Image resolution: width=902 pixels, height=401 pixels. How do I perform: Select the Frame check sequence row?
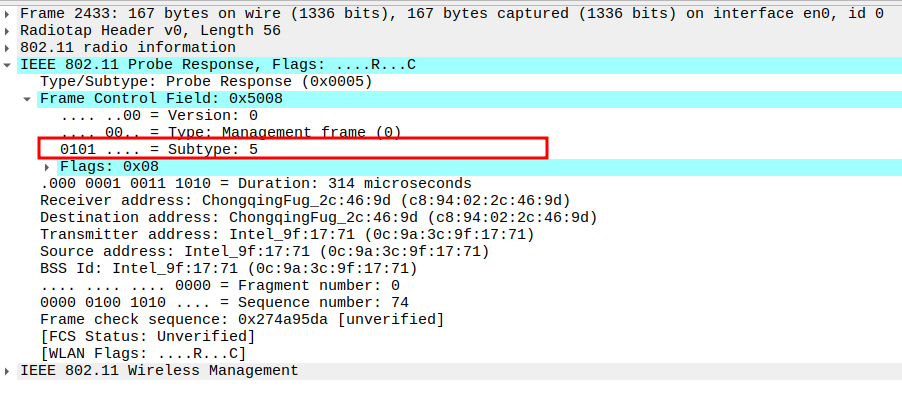click(x=242, y=319)
